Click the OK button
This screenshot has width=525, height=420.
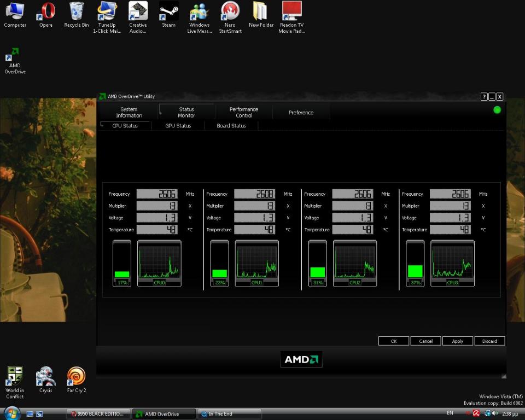(393, 341)
